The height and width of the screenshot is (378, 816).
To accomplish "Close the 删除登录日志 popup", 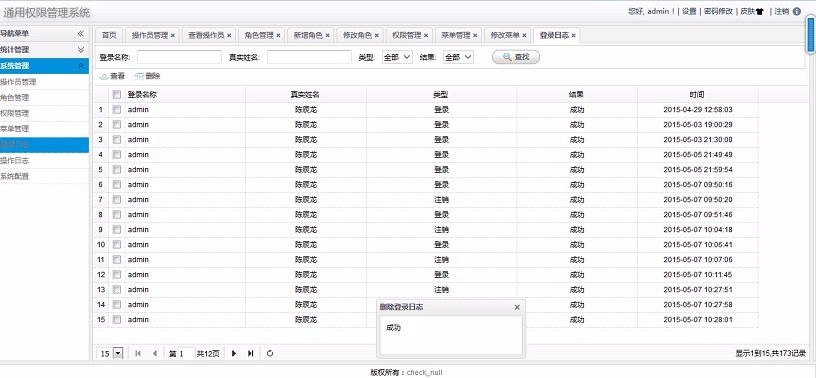I will [x=517, y=307].
